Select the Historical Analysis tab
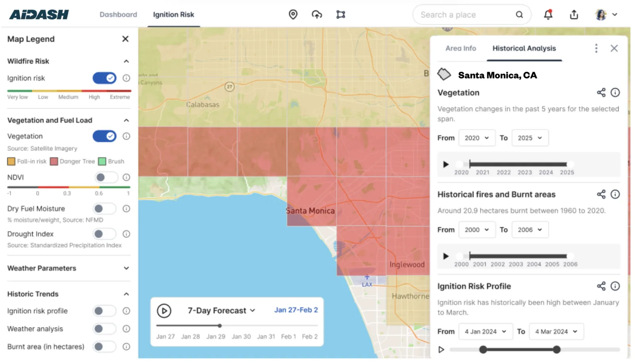 [x=524, y=48]
